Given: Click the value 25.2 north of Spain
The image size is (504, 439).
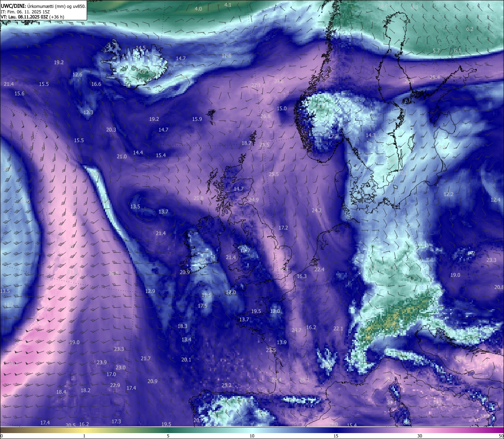Looking at the screenshot, I should click(226, 385).
